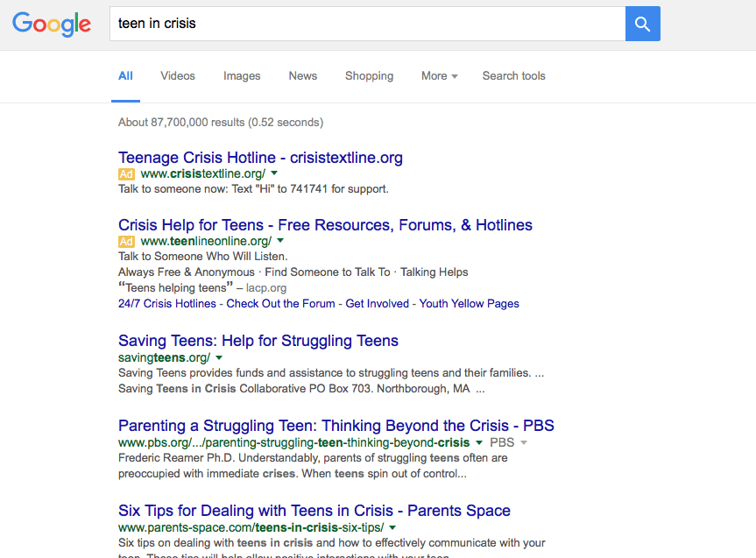Open Saving Teens: Help for Struggling Teens

[x=258, y=341]
